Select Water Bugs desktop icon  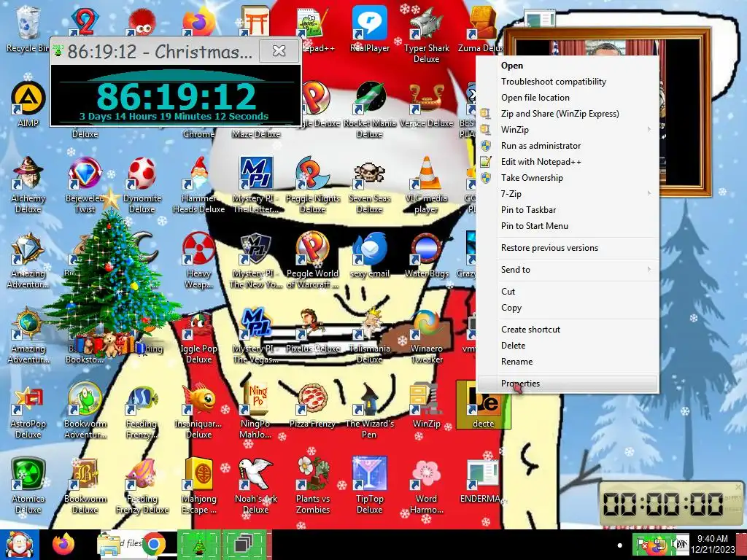426,254
